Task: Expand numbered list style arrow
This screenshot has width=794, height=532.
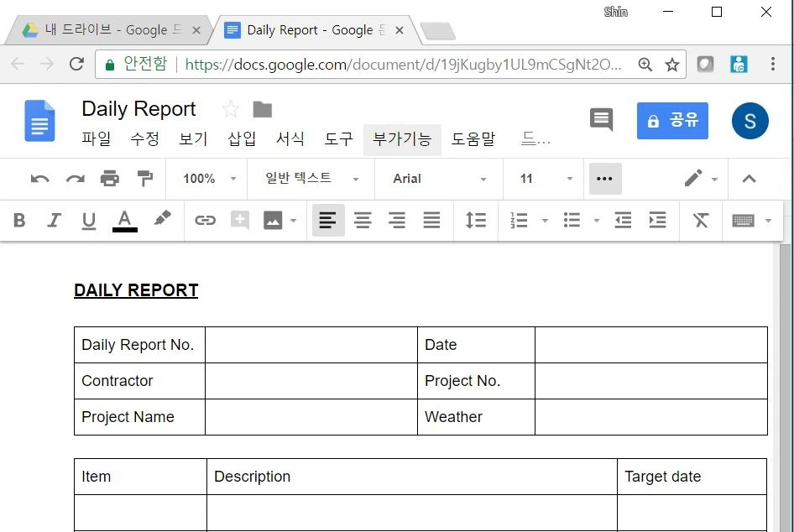Action: [x=545, y=221]
